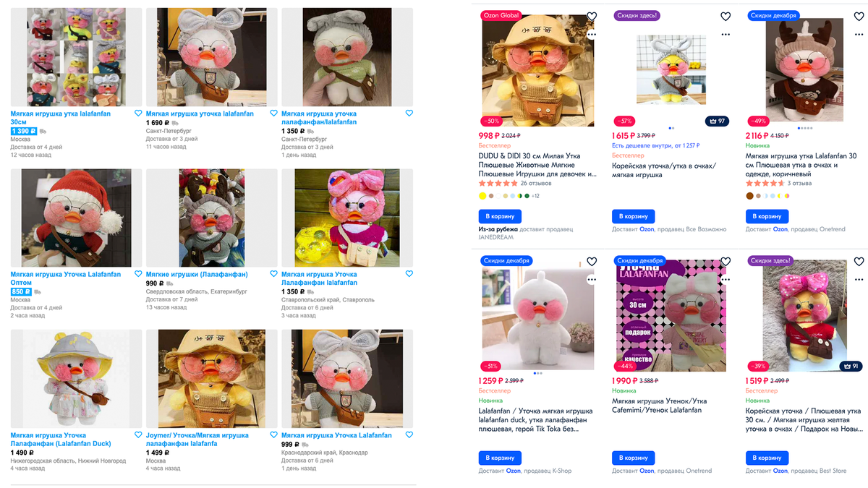Select yellow color swatch under DUDU & DIDI duck
This screenshot has width=868, height=488.
pos(482,196)
